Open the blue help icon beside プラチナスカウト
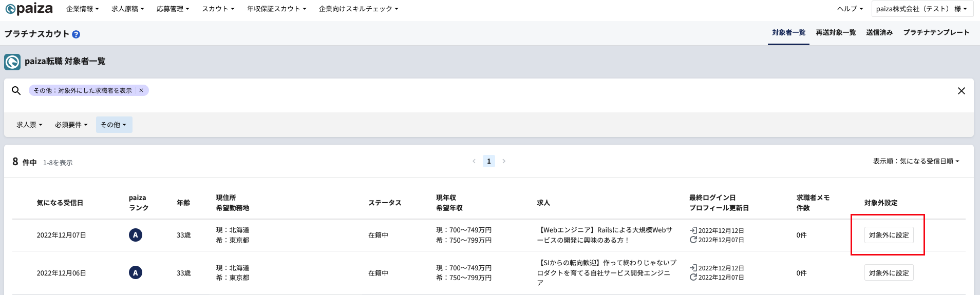 76,34
